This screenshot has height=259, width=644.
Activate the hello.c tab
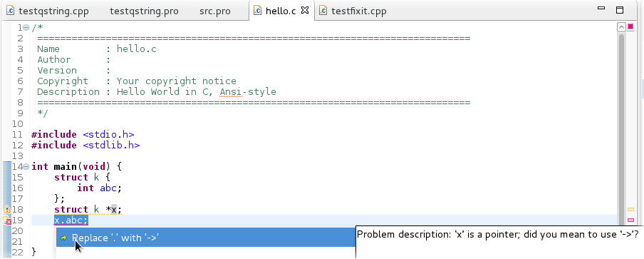281,11
